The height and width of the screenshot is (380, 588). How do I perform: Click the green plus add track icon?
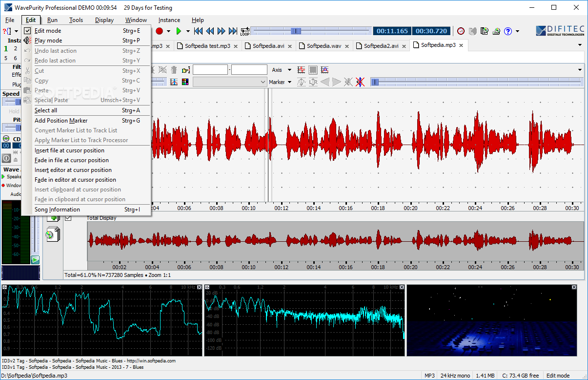(52, 218)
